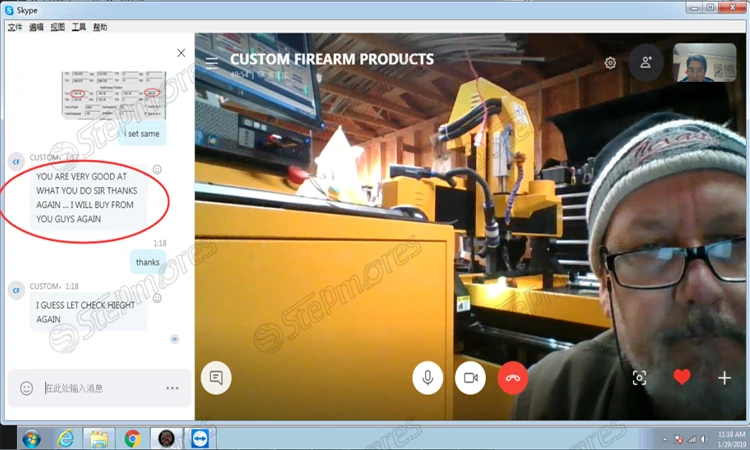
Task: Mute the microphone in the call
Action: 427,377
